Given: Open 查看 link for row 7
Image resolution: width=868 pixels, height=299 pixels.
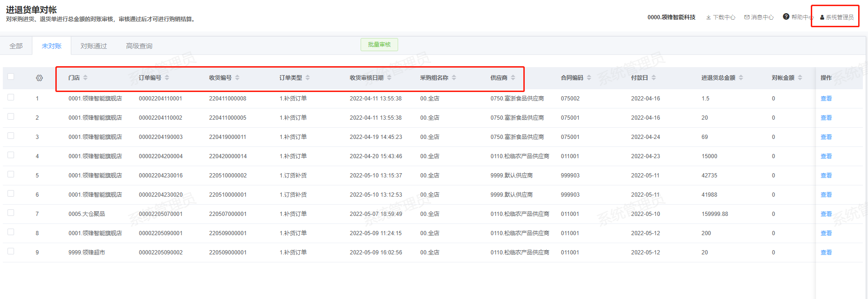Looking at the screenshot, I should 826,214.
